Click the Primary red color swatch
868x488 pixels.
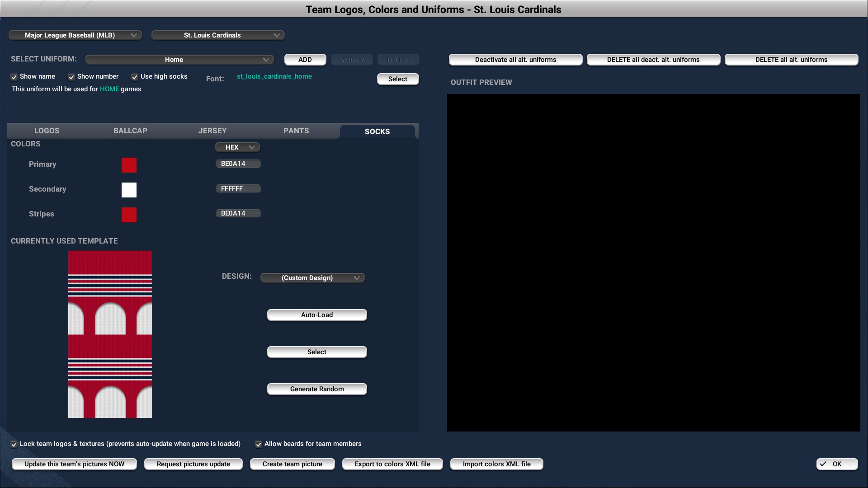(129, 165)
